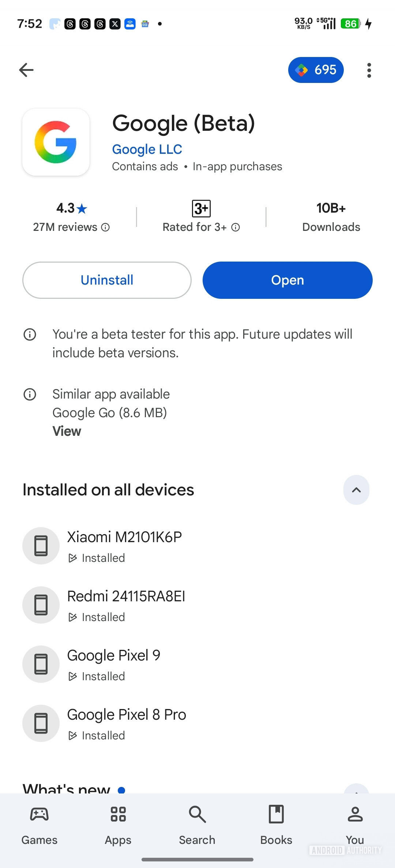Collapse the Installed on all devices section
The image size is (395, 868).
coord(356,490)
